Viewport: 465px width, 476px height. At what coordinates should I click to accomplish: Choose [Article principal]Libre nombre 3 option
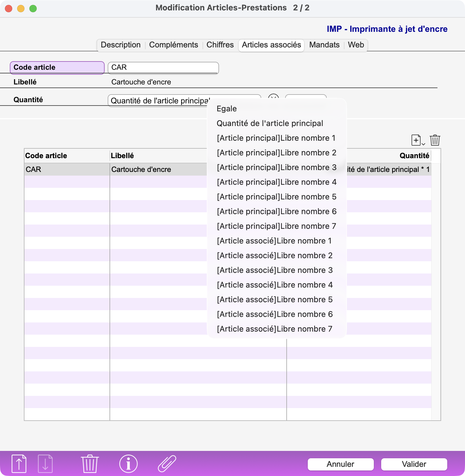(277, 167)
